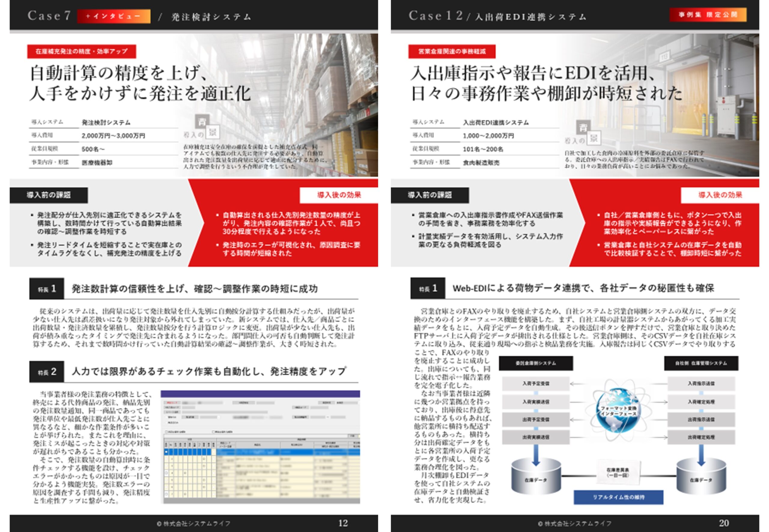Click the headline 自動計算の精度を上げ、

pyautogui.click(x=119, y=73)
